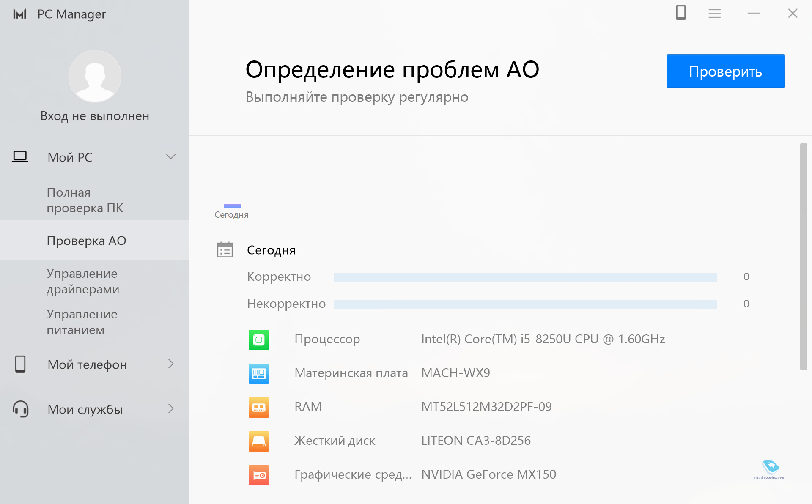The image size is (812, 504).
Task: Click the Корректно progress bar
Action: (x=526, y=277)
